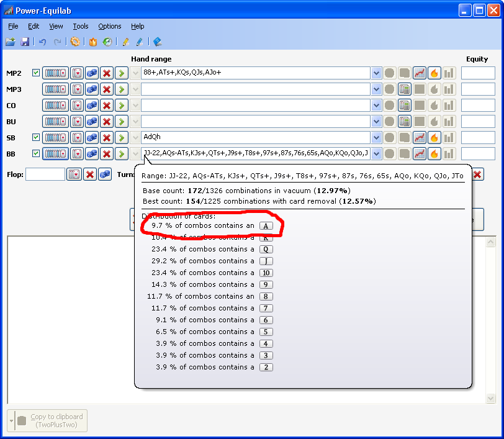504x439 pixels.
Task: Click the blue book icon in toolbar
Action: pyautogui.click(x=158, y=42)
